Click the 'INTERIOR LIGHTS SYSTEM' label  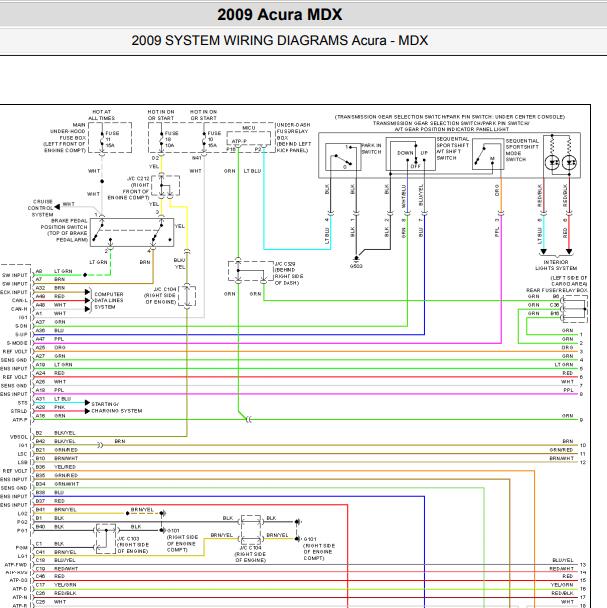click(x=556, y=265)
